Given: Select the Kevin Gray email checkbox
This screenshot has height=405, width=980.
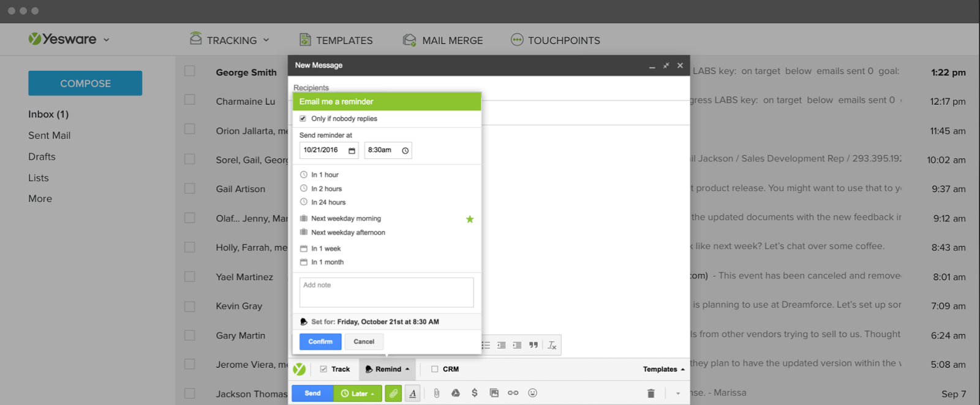Looking at the screenshot, I should pyautogui.click(x=190, y=306).
